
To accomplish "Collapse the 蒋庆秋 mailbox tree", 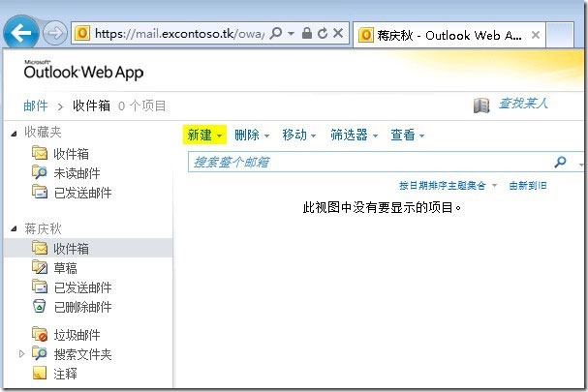I will (12, 229).
